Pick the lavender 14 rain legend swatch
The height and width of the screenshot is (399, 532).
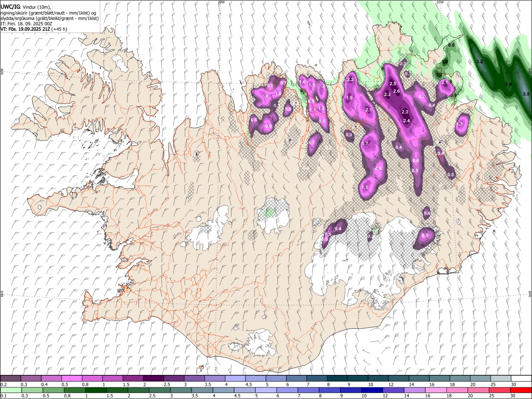pyautogui.click(x=415, y=390)
